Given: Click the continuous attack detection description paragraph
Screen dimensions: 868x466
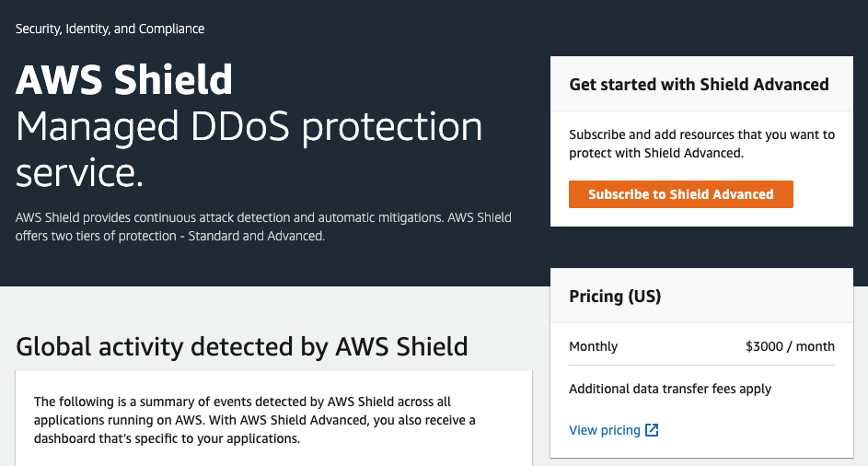Looking at the screenshot, I should tap(263, 218).
